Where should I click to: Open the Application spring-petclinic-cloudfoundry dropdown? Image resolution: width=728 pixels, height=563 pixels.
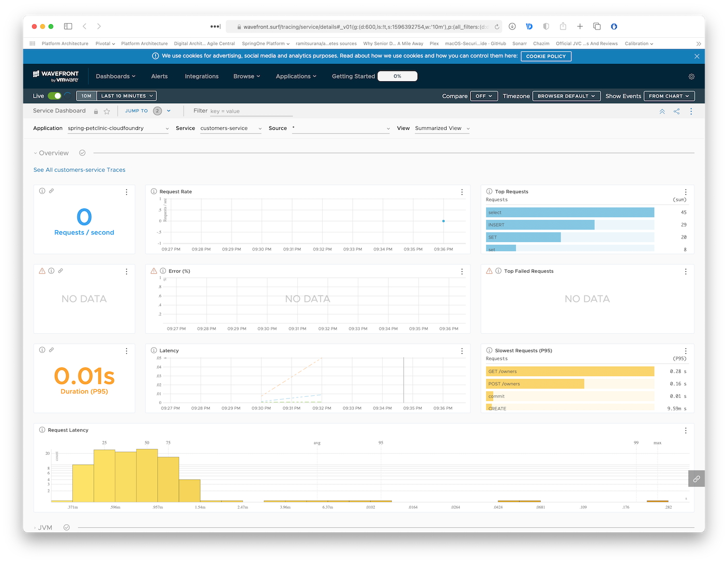[118, 128]
